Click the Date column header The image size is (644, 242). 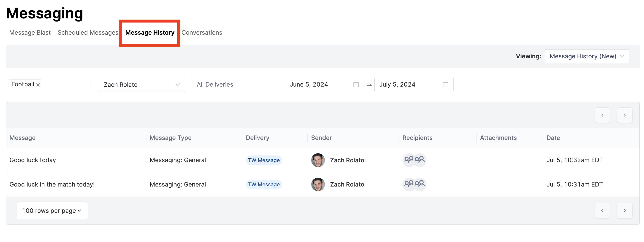tap(553, 138)
